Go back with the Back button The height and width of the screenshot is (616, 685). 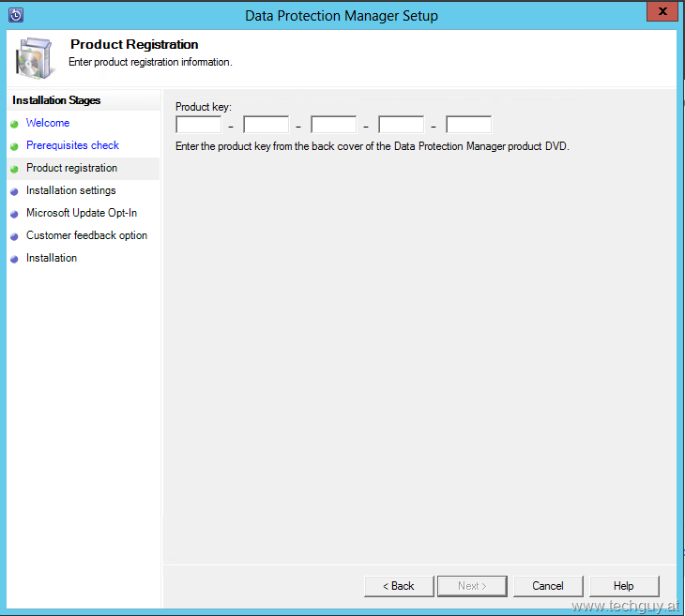tap(399, 586)
